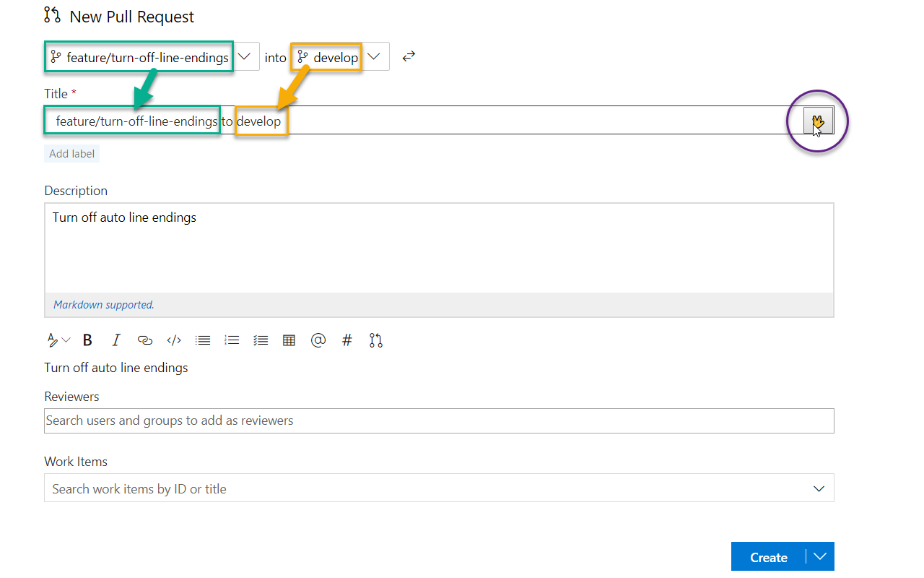Viewport: 924px width, 578px height.
Task: Open the Create button options chevron
Action: 820,556
